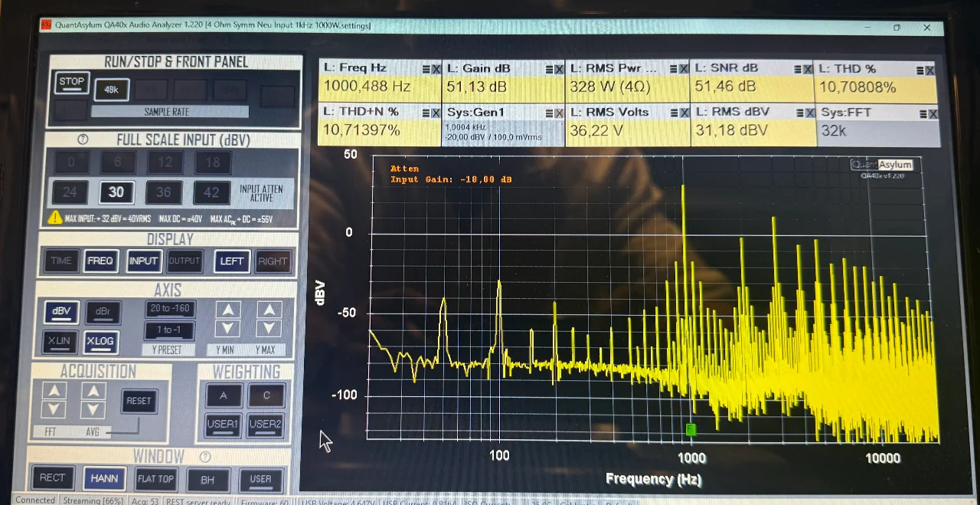The height and width of the screenshot is (505, 980).
Task: Enable the USER1 weighting
Action: click(x=223, y=425)
